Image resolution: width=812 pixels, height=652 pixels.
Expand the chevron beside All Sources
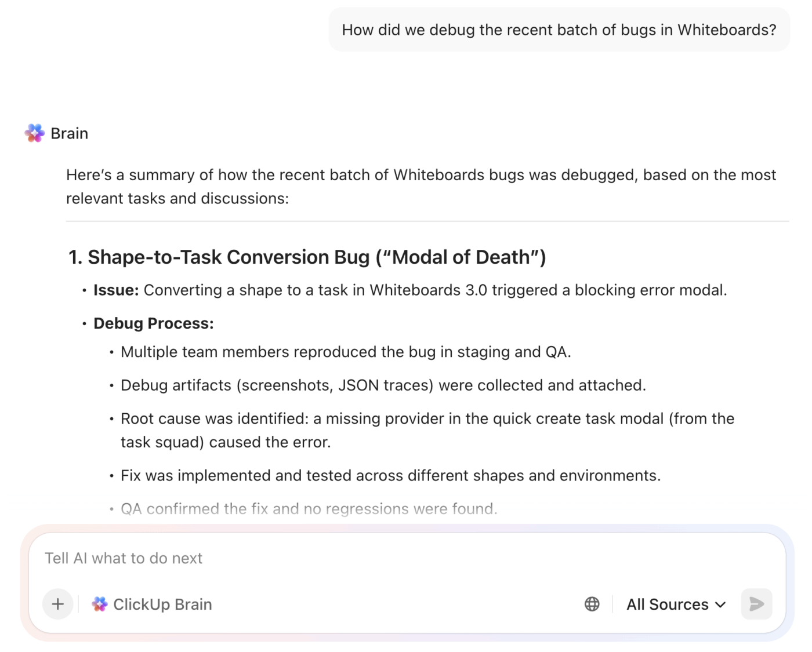pyautogui.click(x=720, y=604)
